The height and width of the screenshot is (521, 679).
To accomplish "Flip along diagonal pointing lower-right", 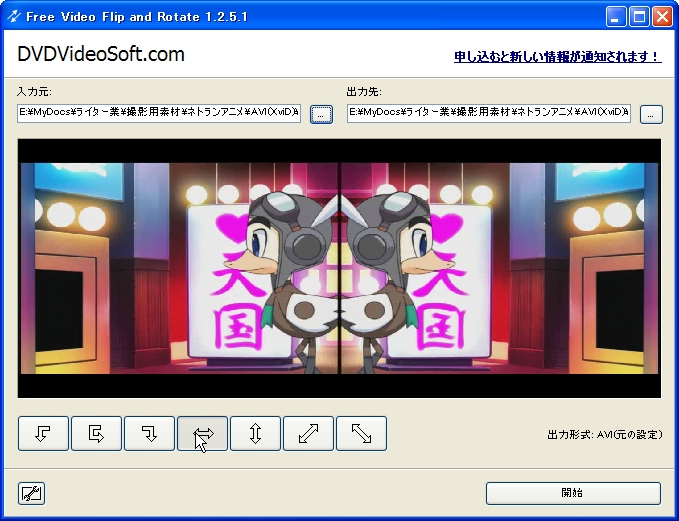I will coord(362,434).
